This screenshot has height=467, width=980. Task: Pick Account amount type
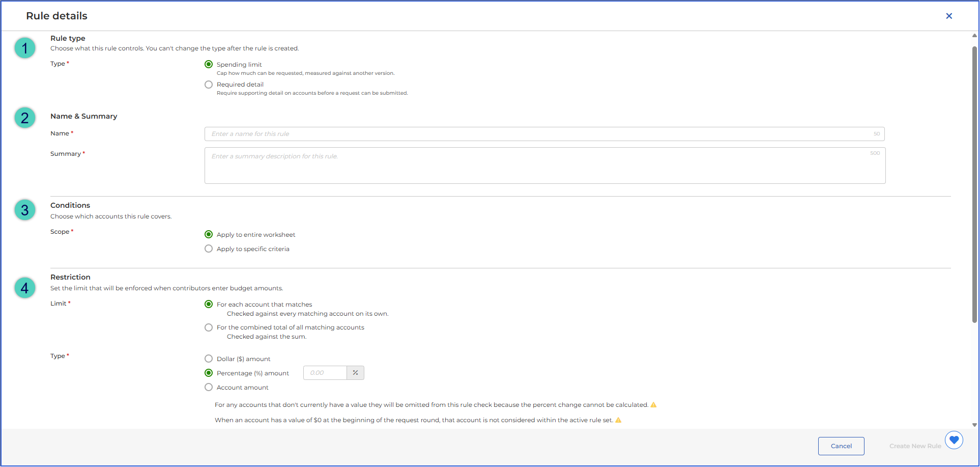pyautogui.click(x=209, y=387)
